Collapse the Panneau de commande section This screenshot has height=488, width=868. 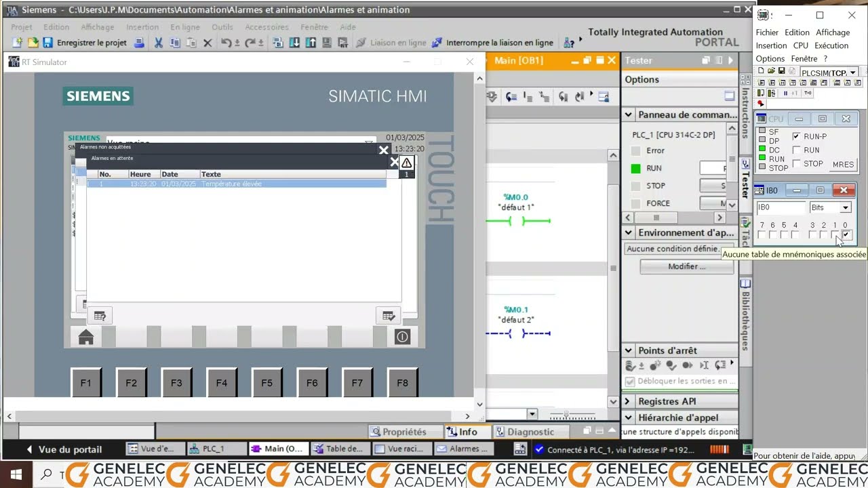coord(628,115)
